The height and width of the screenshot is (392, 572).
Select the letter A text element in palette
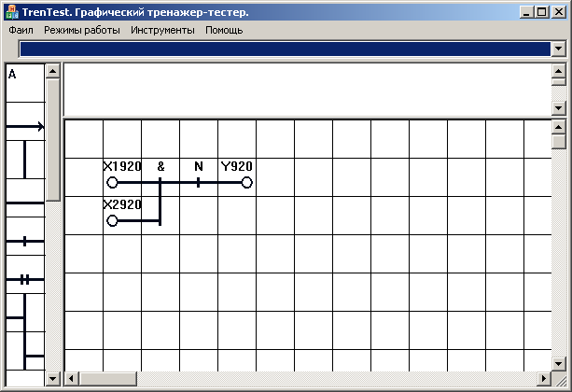tap(25, 83)
